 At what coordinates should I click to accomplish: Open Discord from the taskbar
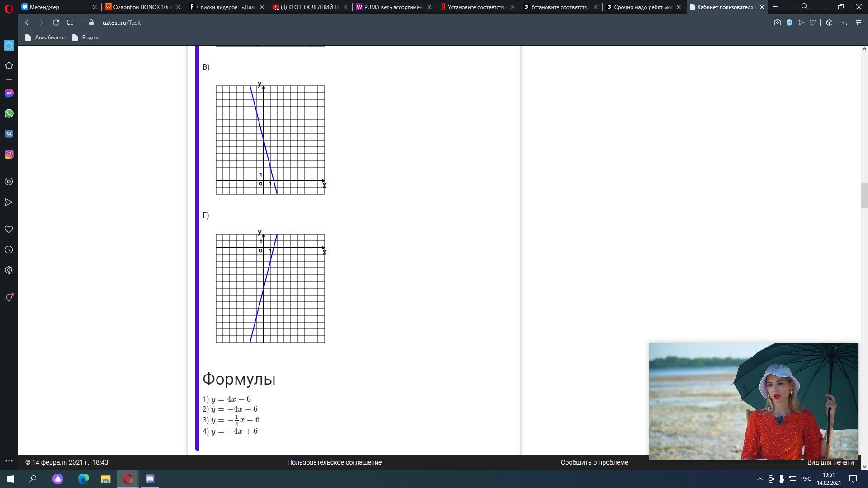click(150, 479)
